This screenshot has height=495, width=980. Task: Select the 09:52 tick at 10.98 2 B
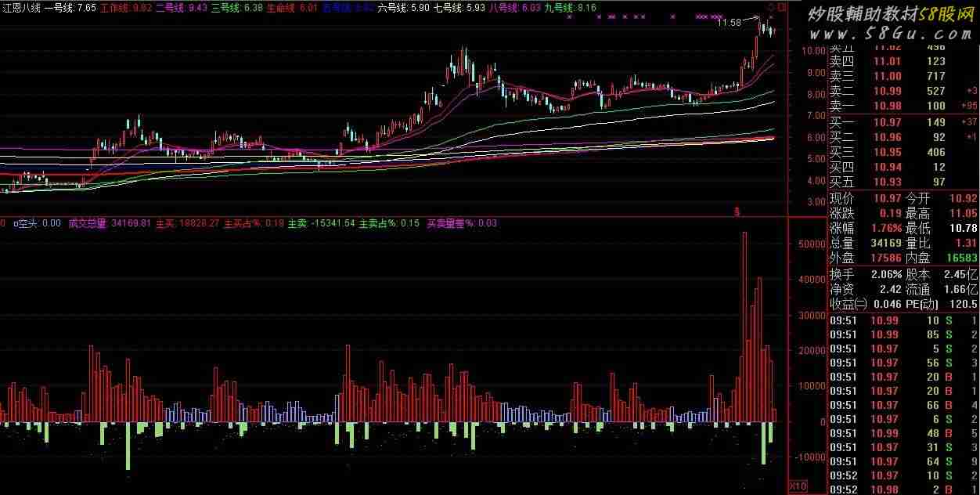click(x=903, y=490)
